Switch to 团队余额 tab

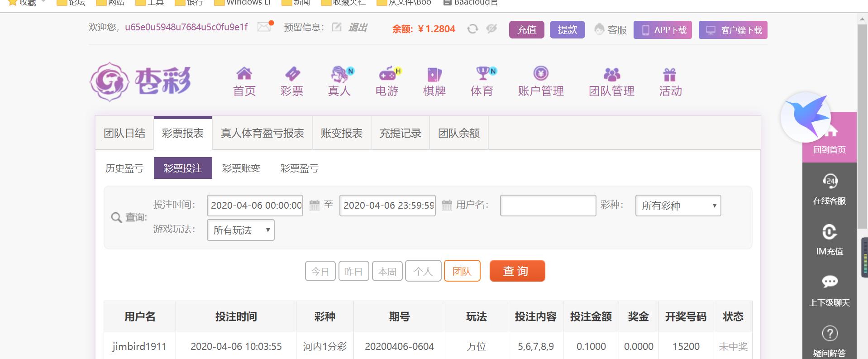(459, 133)
